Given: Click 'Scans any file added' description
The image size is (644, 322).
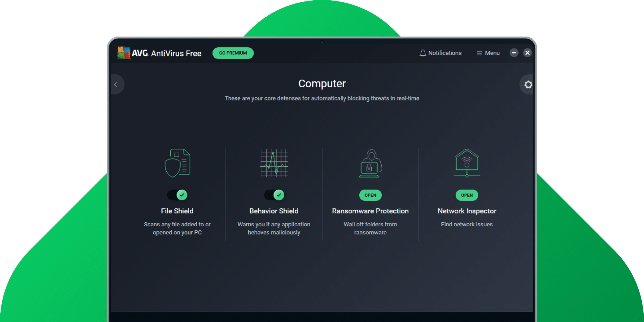Looking at the screenshot, I should point(177,228).
